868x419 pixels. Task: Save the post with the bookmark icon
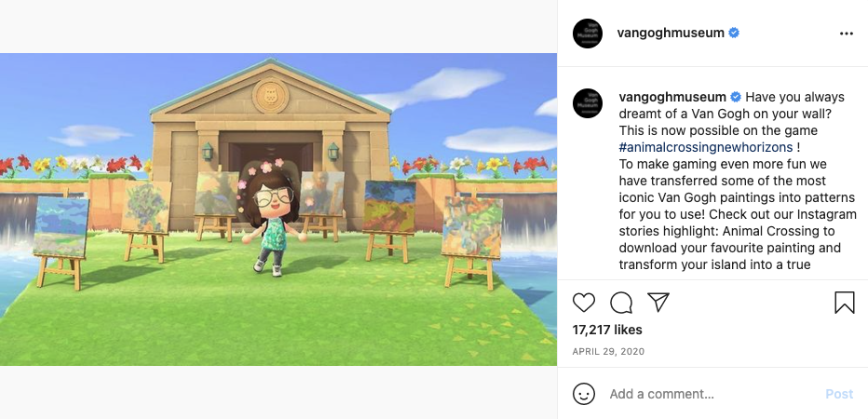click(x=844, y=303)
